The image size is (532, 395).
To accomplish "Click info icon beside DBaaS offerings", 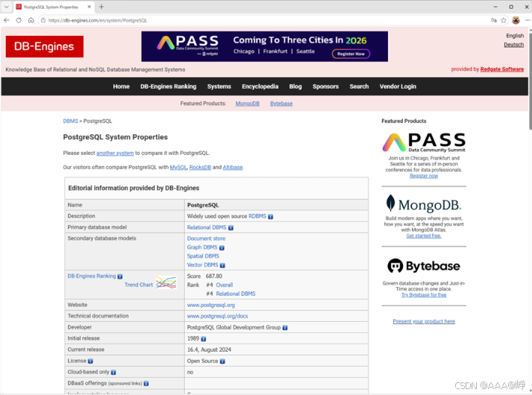I will 146,384.
